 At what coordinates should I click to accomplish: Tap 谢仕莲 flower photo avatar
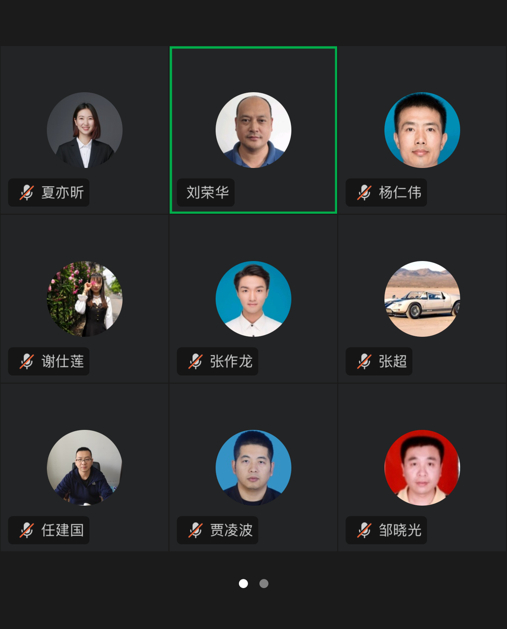pyautogui.click(x=85, y=299)
